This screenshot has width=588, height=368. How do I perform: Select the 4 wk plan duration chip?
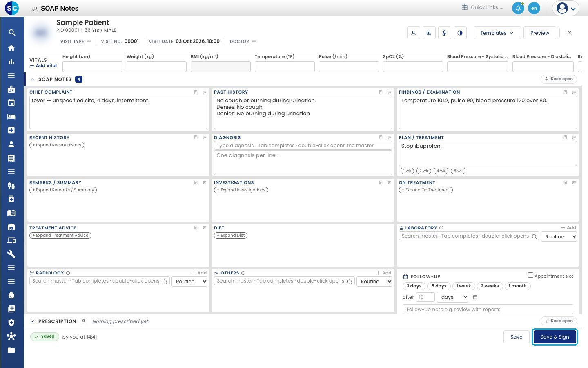(441, 171)
